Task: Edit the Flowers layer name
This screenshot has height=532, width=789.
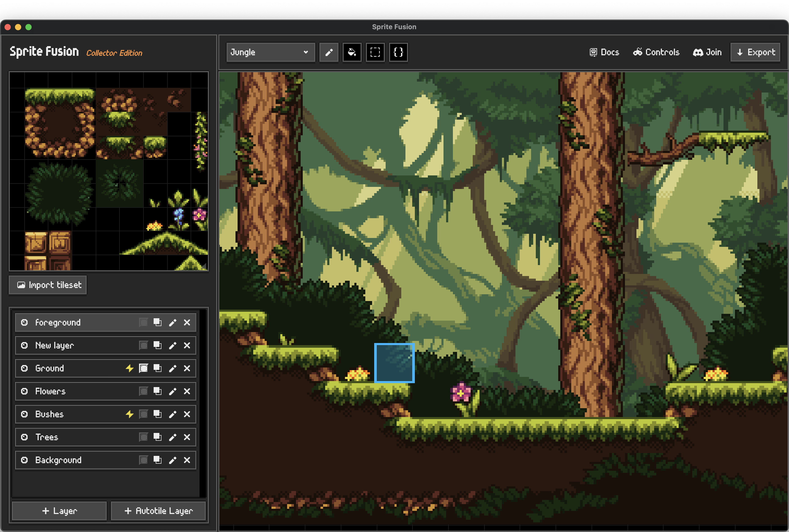Action: [x=173, y=391]
